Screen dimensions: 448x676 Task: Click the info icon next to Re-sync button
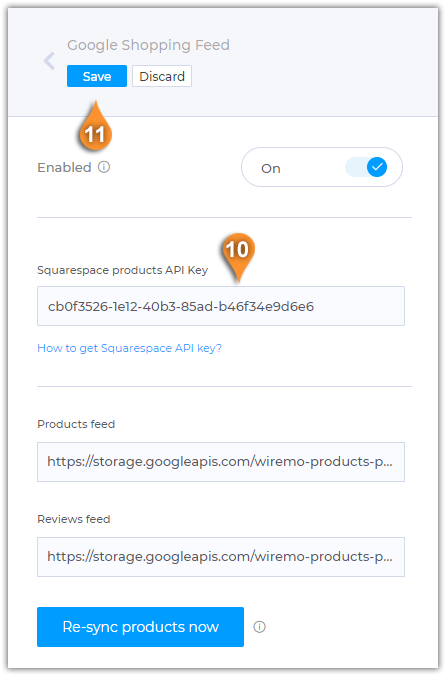click(x=259, y=626)
